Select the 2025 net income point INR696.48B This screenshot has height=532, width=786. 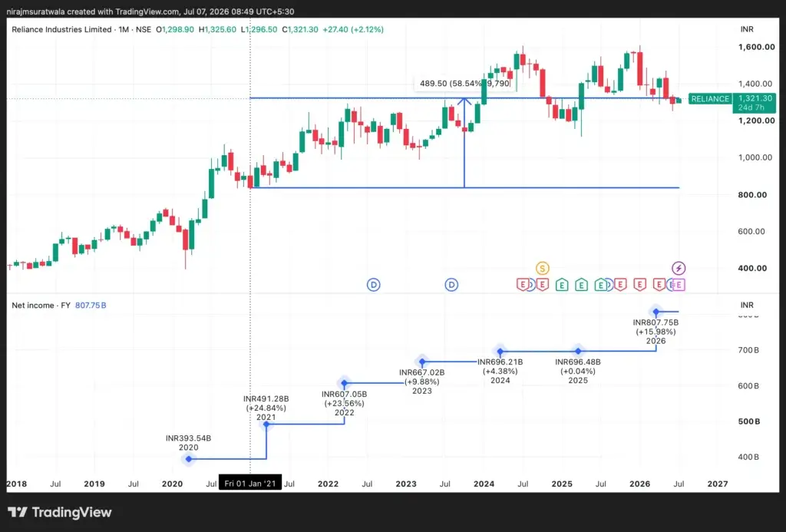(578, 351)
